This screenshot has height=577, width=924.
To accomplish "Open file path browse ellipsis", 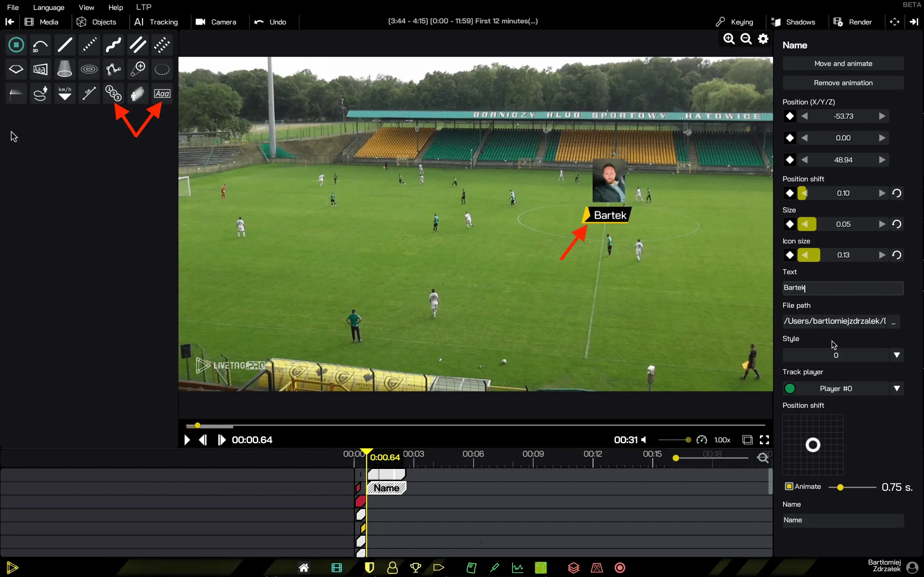I will pyautogui.click(x=893, y=322).
